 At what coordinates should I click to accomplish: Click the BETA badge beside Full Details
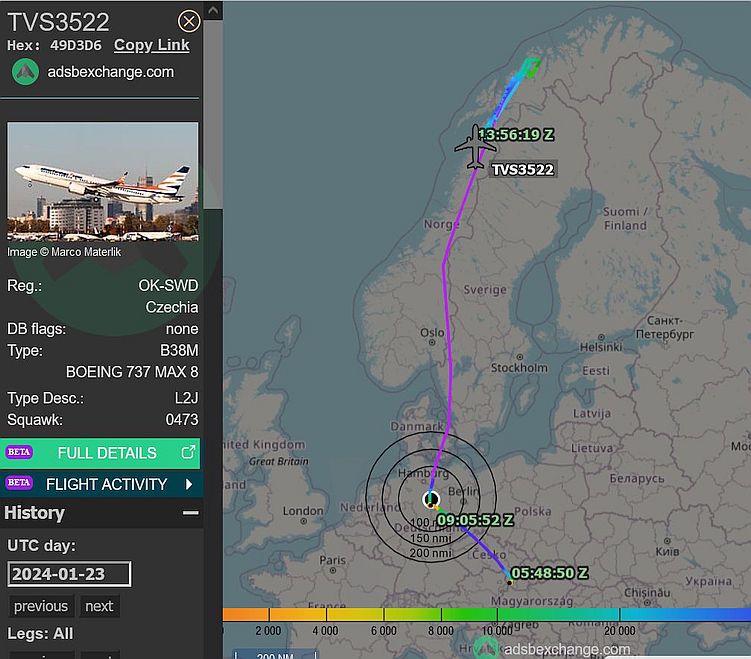19,452
